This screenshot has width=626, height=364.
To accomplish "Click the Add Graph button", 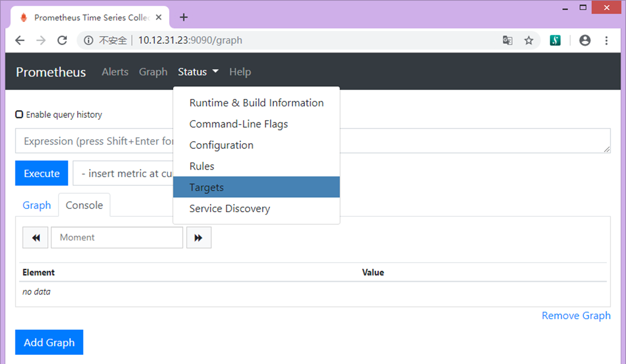I will pyautogui.click(x=49, y=343).
